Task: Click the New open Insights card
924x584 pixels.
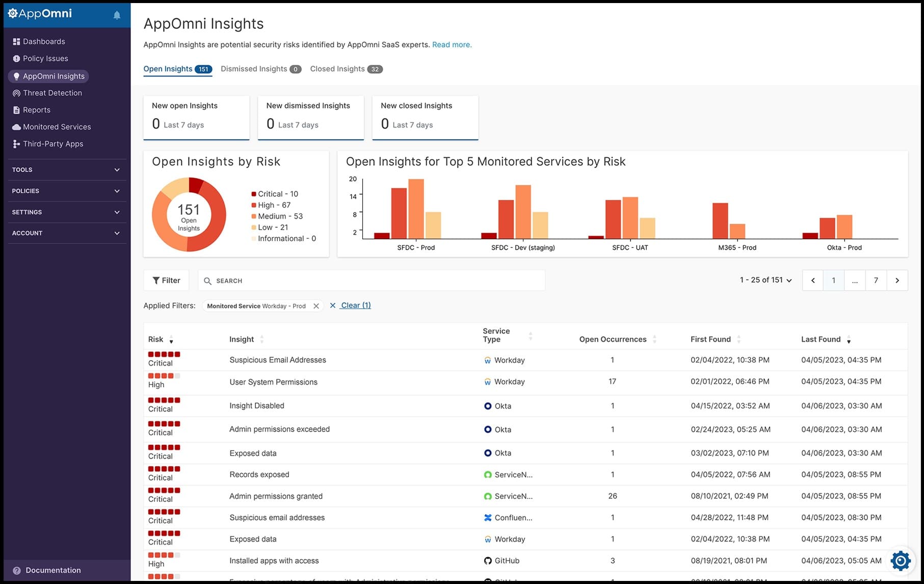Action: pos(196,117)
